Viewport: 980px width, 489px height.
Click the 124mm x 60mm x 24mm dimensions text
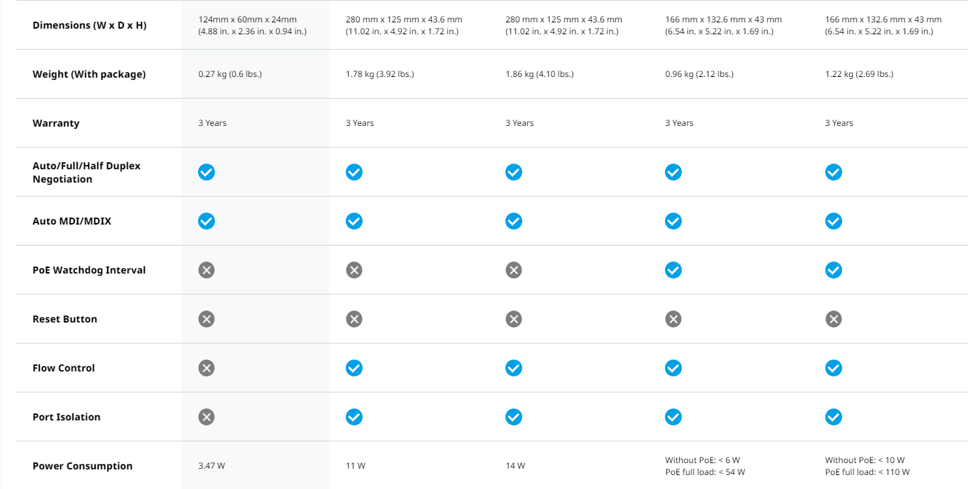[248, 20]
